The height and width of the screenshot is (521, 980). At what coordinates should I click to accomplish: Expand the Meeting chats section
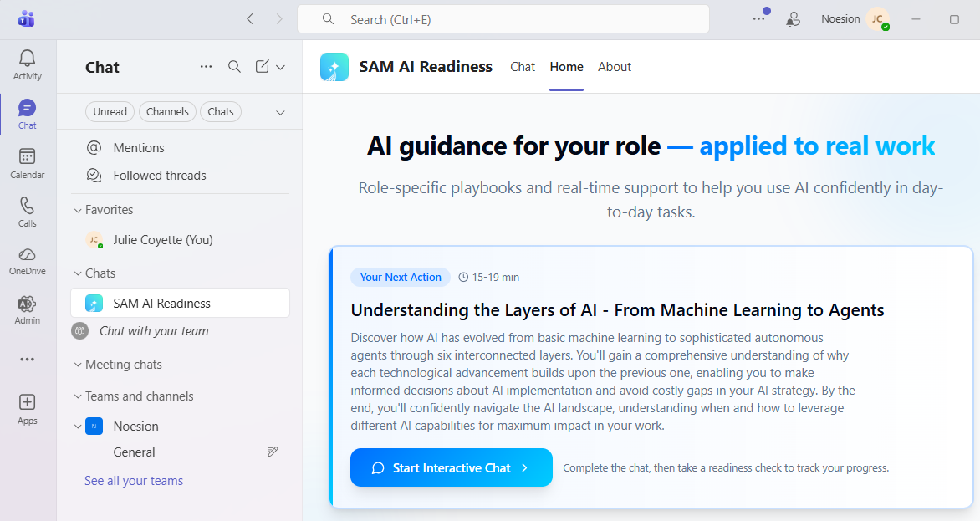tap(77, 365)
